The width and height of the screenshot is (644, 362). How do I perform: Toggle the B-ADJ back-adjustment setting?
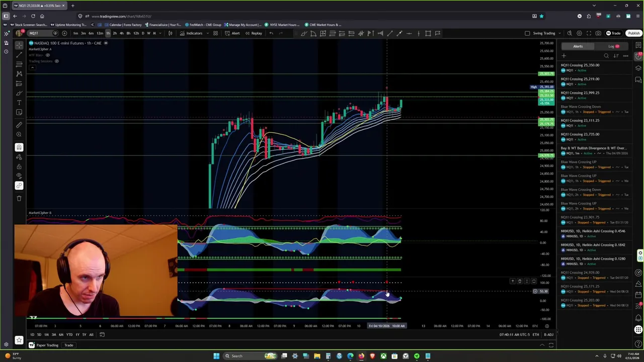click(x=548, y=335)
